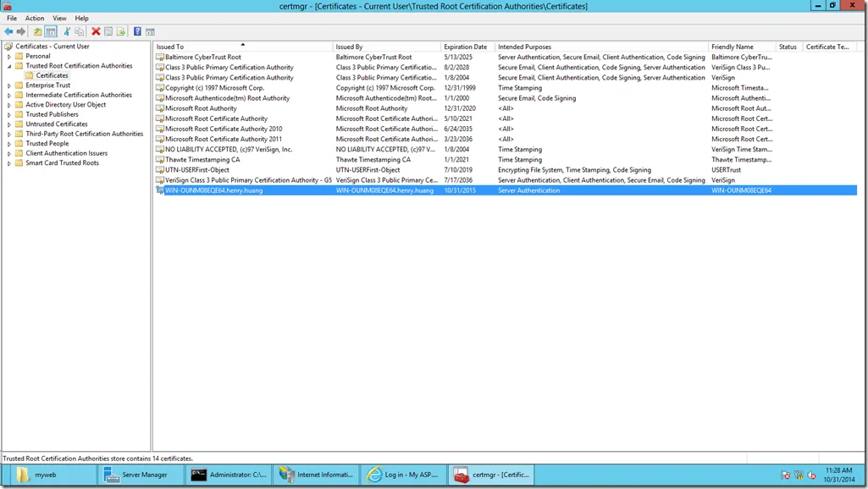This screenshot has height=489, width=868.
Task: Click the Action Center flag tray icon
Action: coord(786,475)
